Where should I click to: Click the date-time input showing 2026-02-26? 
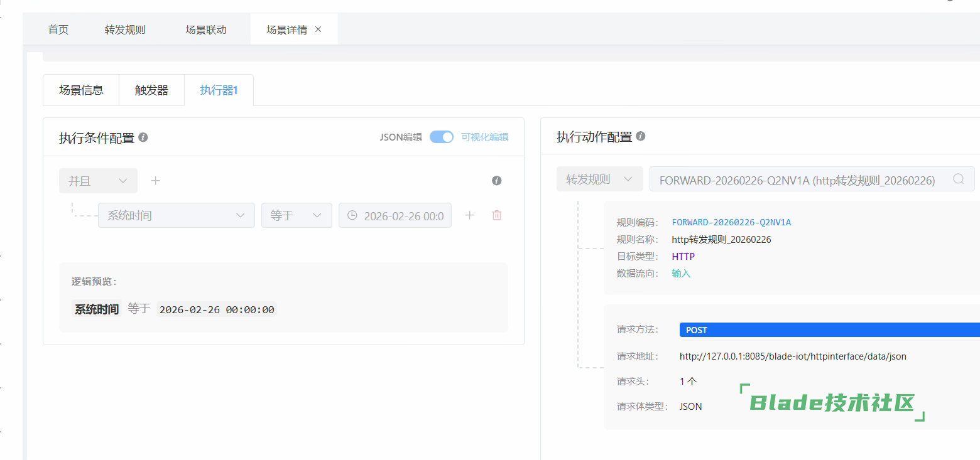click(x=396, y=215)
